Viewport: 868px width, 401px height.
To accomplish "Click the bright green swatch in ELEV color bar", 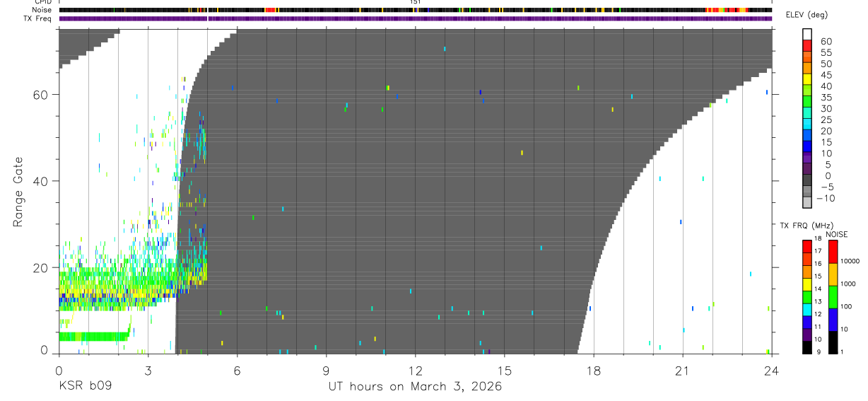I will [807, 102].
